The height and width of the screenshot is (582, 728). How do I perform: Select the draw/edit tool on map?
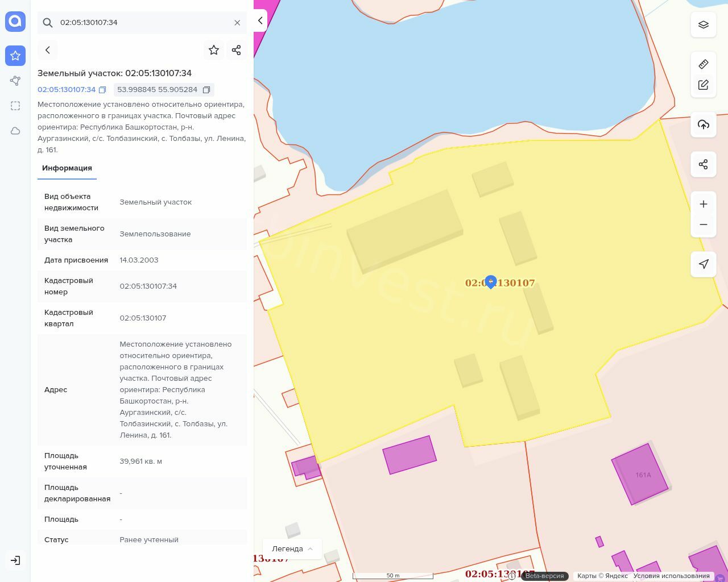(704, 85)
